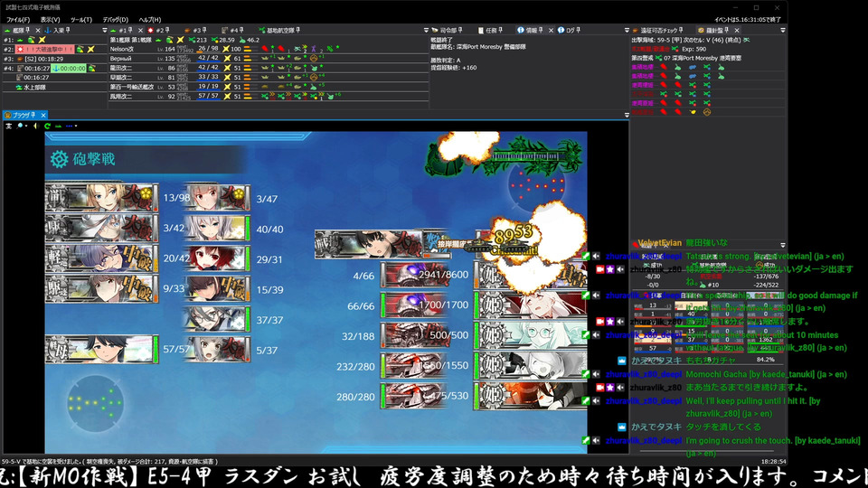
Task: Close the ブラウザ tab
Action: [x=43, y=115]
